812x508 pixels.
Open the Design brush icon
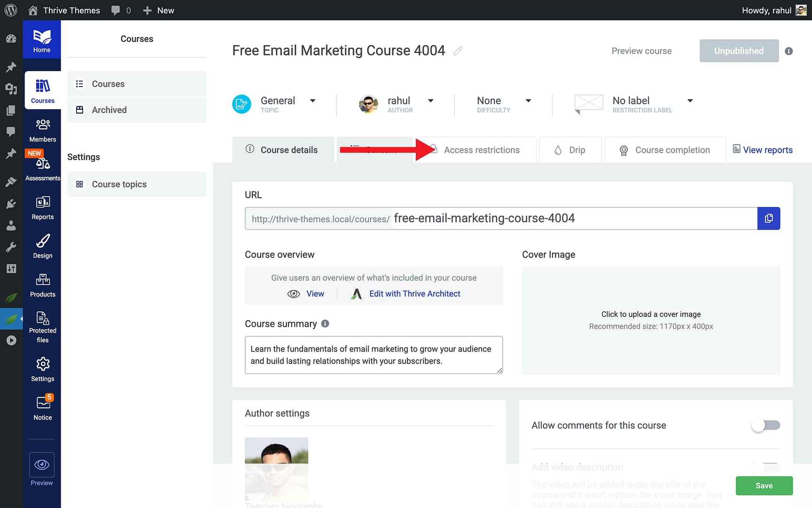42,246
